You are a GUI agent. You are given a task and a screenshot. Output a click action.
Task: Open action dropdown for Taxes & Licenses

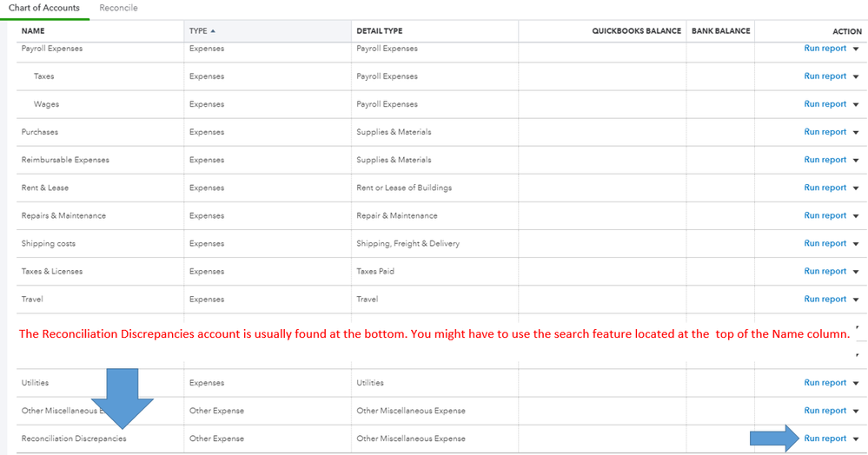pos(856,272)
